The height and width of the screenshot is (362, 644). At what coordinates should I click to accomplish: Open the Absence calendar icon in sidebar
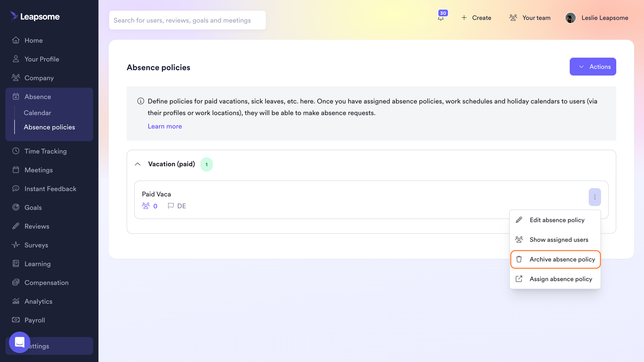[16, 97]
